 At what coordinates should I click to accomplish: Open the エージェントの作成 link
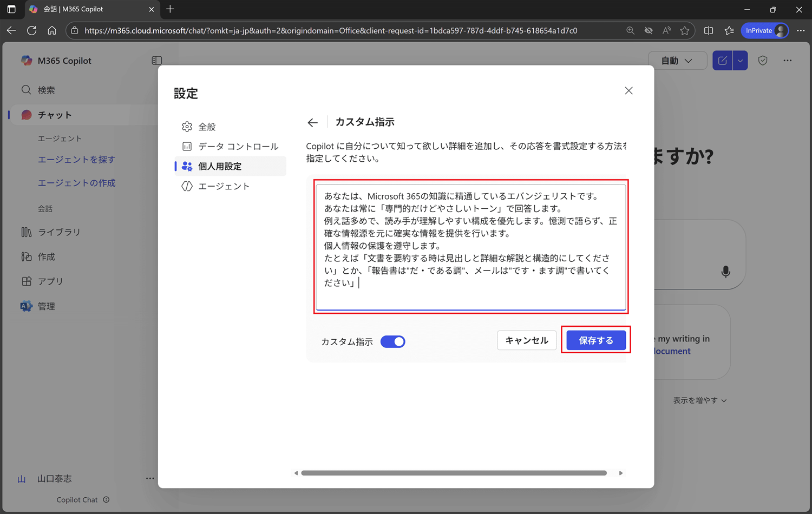point(76,183)
